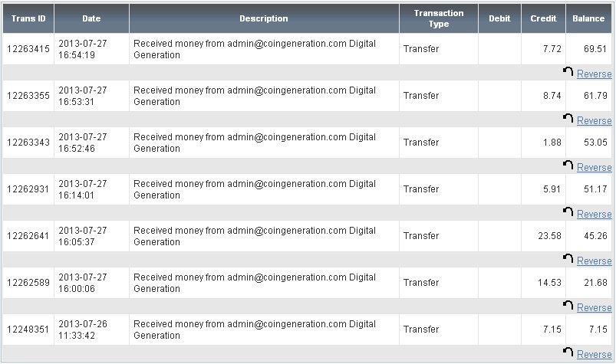Reverse the 2013-07-26 transaction
The image size is (616, 364).
pos(594,355)
